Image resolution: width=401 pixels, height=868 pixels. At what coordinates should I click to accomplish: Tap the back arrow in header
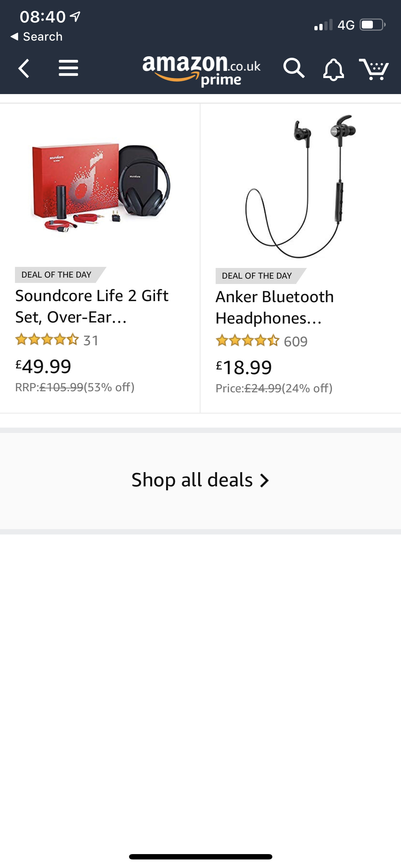coord(24,68)
